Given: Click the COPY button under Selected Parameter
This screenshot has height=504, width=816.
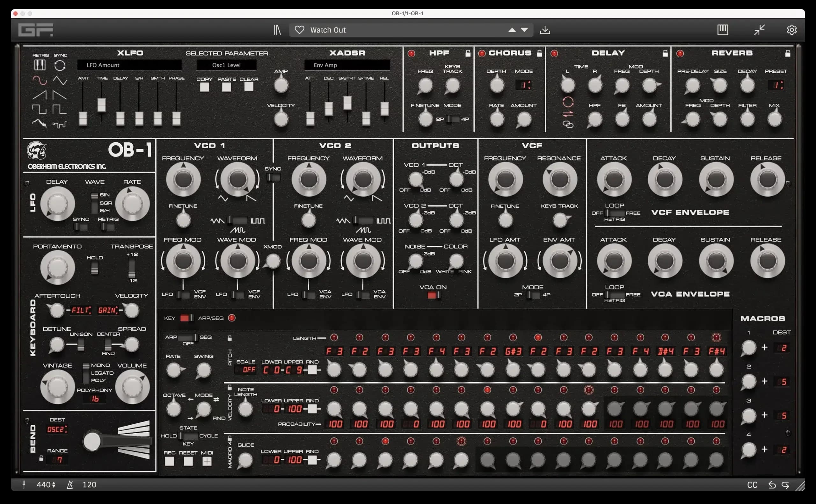Looking at the screenshot, I should tap(204, 87).
